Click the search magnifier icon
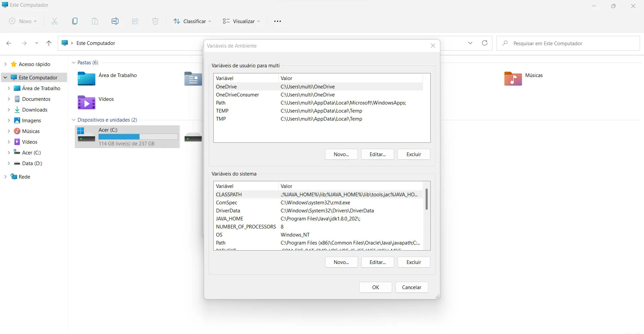644x334 pixels. point(505,43)
